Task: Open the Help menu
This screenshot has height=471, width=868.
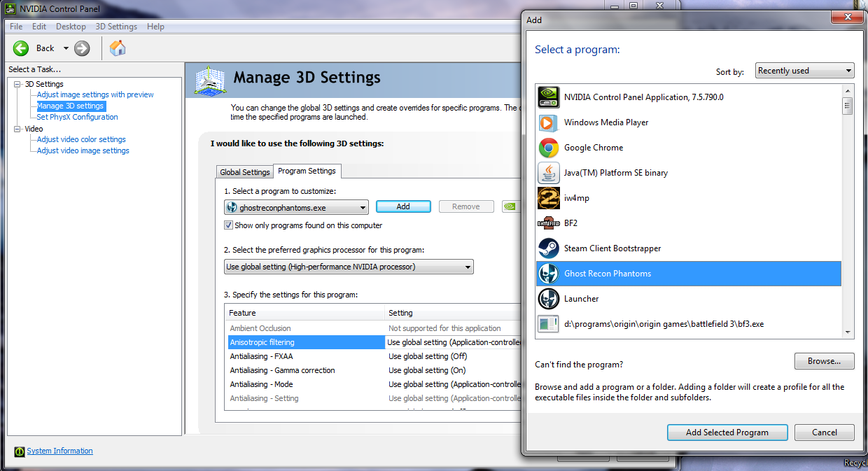Action: pyautogui.click(x=156, y=27)
